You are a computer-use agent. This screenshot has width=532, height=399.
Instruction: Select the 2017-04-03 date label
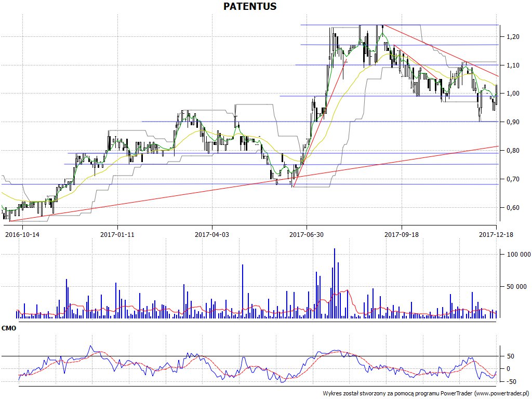(212, 234)
